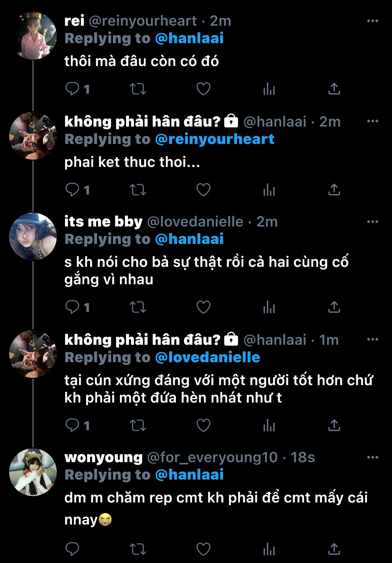Like rei's reply "thôi mà đâu còn có đó"
This screenshot has width=392, height=563.
[x=203, y=89]
